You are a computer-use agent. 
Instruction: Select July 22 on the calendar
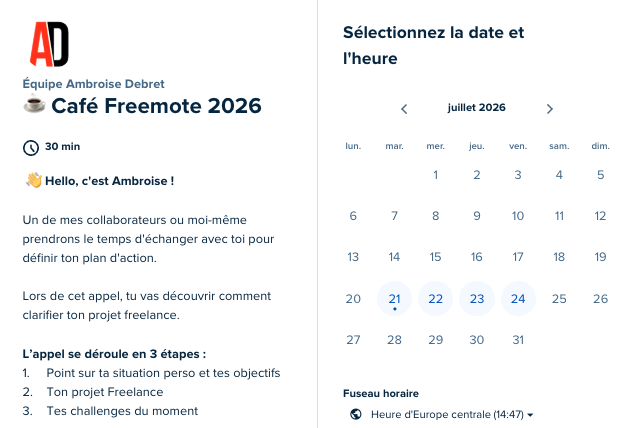pyautogui.click(x=435, y=299)
